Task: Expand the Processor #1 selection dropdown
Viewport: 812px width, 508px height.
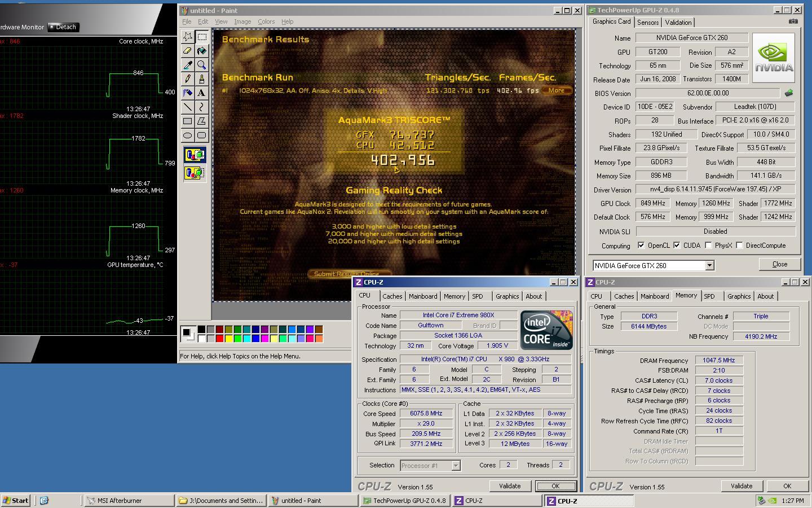Action: (x=456, y=466)
